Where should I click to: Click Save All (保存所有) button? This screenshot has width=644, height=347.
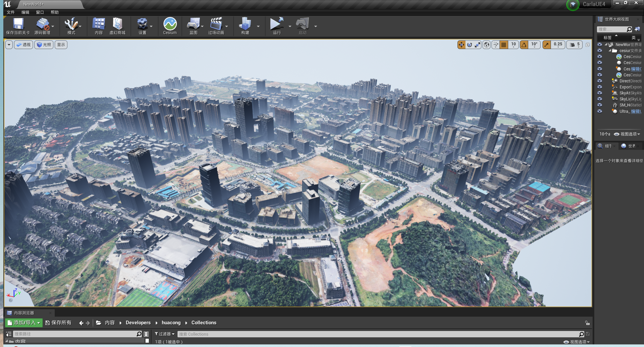[x=58, y=323]
